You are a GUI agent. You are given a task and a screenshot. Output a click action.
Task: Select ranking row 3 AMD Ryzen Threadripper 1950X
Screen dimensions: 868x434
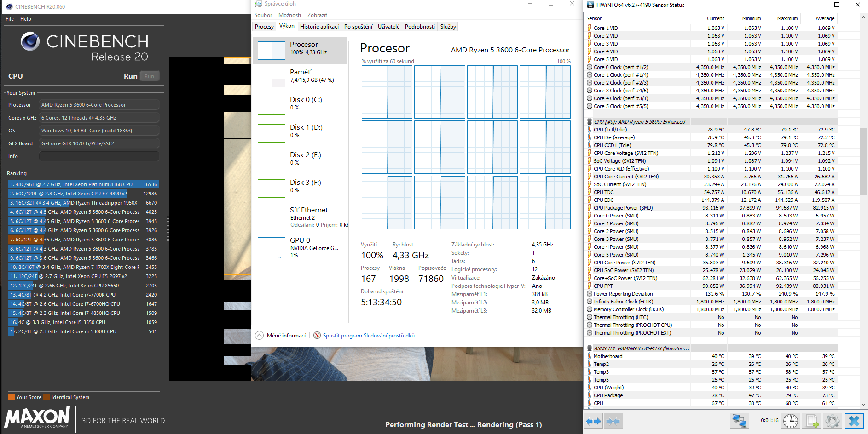tap(84, 203)
